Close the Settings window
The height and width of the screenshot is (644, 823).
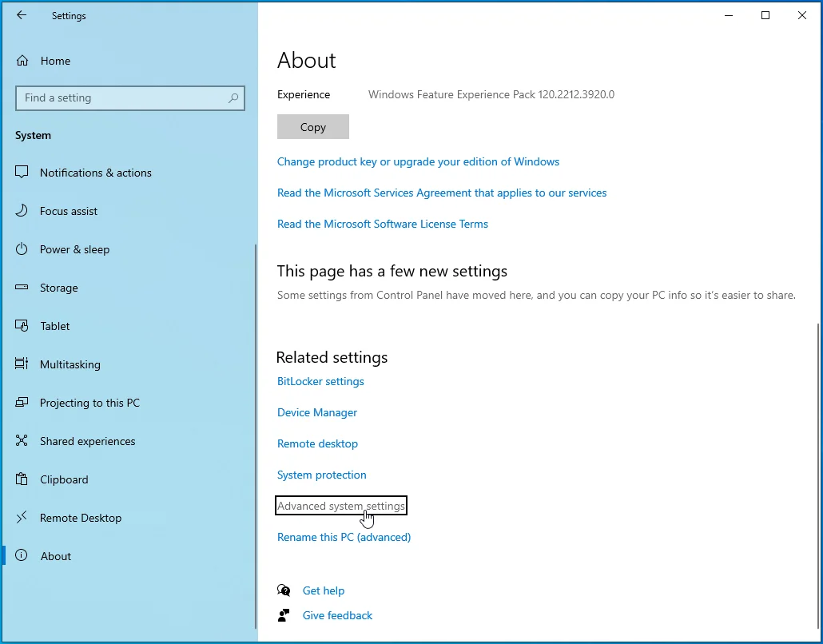coord(802,15)
